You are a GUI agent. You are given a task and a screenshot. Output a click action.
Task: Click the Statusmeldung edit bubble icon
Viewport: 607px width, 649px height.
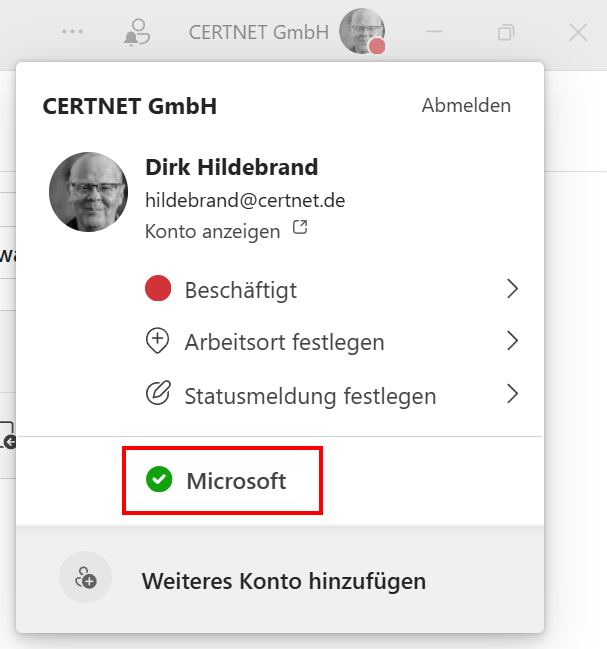pyautogui.click(x=158, y=395)
